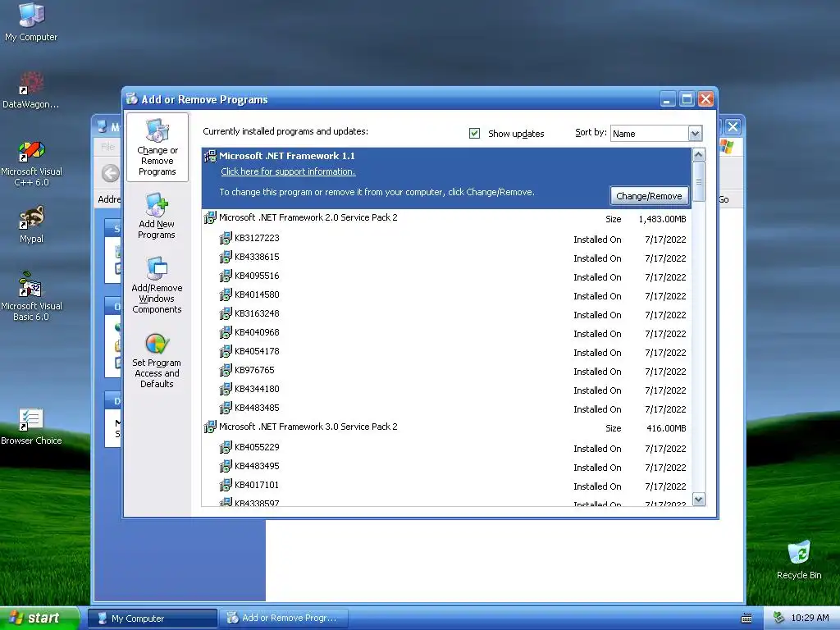Click the Start button
This screenshot has height=630, width=840.
click(39, 618)
